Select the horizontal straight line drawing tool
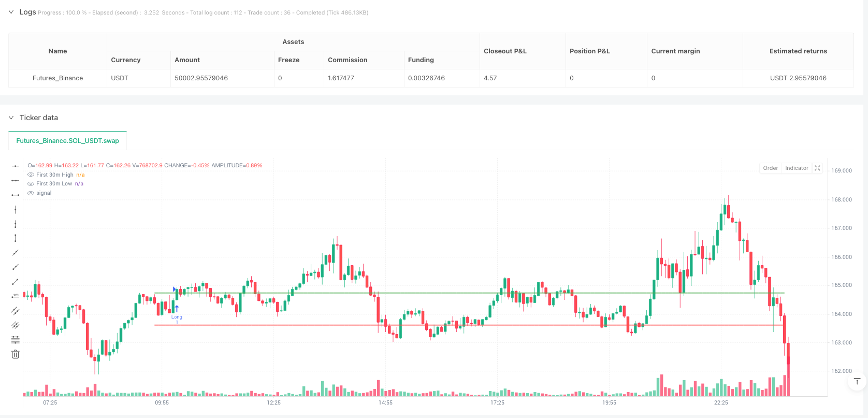Image resolution: width=868 pixels, height=418 pixels. pos(16,166)
